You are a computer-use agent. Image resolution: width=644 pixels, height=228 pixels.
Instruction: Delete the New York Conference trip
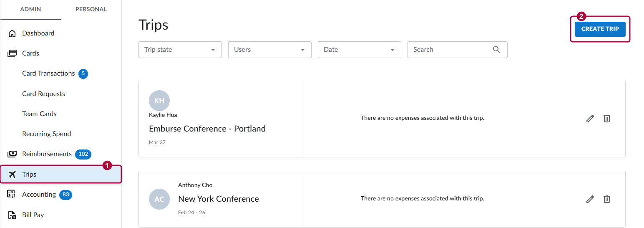pos(607,199)
